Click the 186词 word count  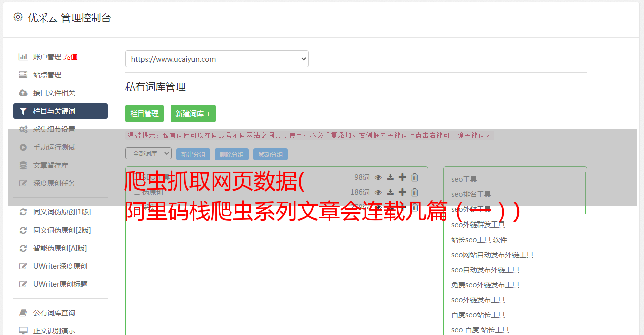(x=360, y=192)
